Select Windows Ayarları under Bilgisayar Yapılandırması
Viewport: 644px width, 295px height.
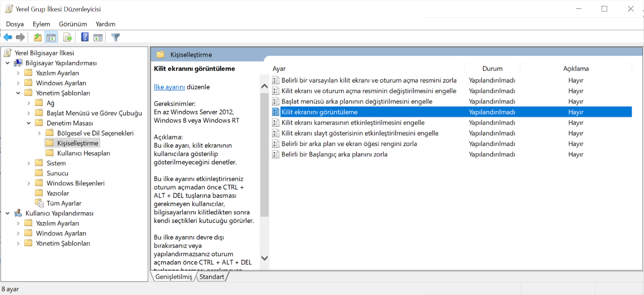(x=61, y=83)
